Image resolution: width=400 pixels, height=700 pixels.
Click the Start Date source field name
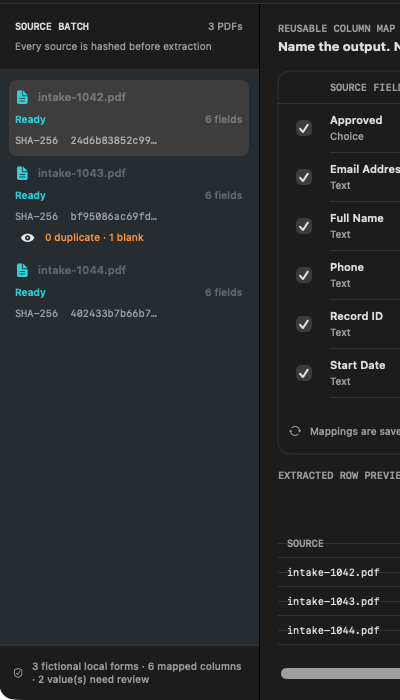[358, 365]
